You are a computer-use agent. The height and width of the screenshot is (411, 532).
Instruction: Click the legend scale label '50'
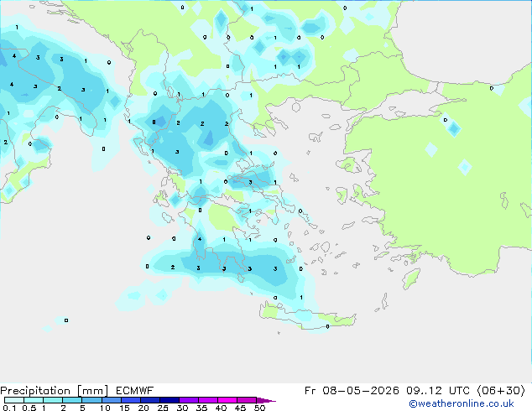(259, 408)
